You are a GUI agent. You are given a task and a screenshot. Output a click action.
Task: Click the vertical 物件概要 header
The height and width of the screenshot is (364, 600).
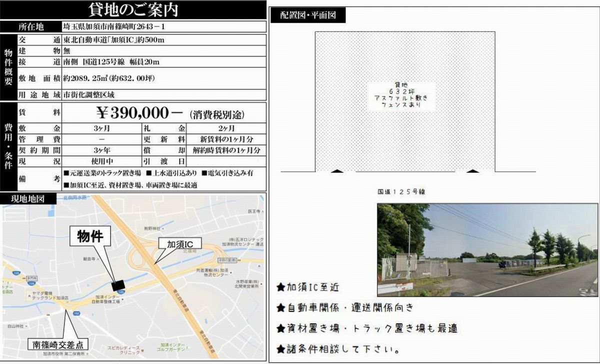pos(8,67)
